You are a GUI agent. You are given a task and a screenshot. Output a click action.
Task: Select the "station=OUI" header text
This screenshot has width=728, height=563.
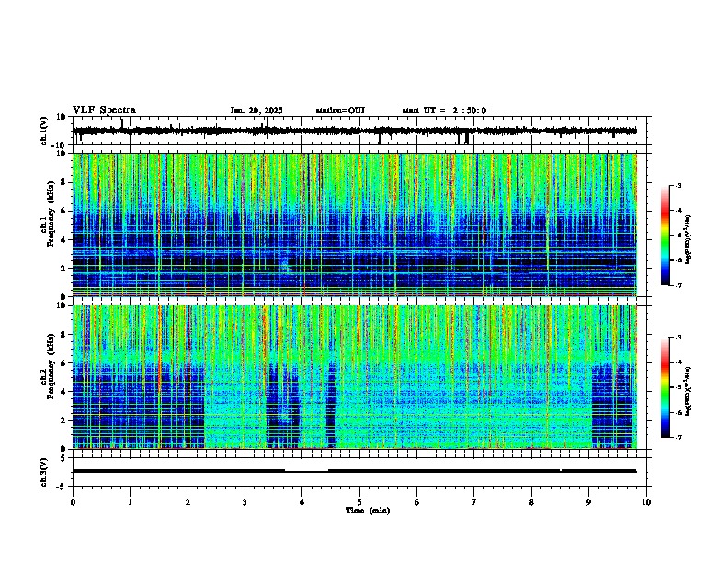tap(340, 110)
